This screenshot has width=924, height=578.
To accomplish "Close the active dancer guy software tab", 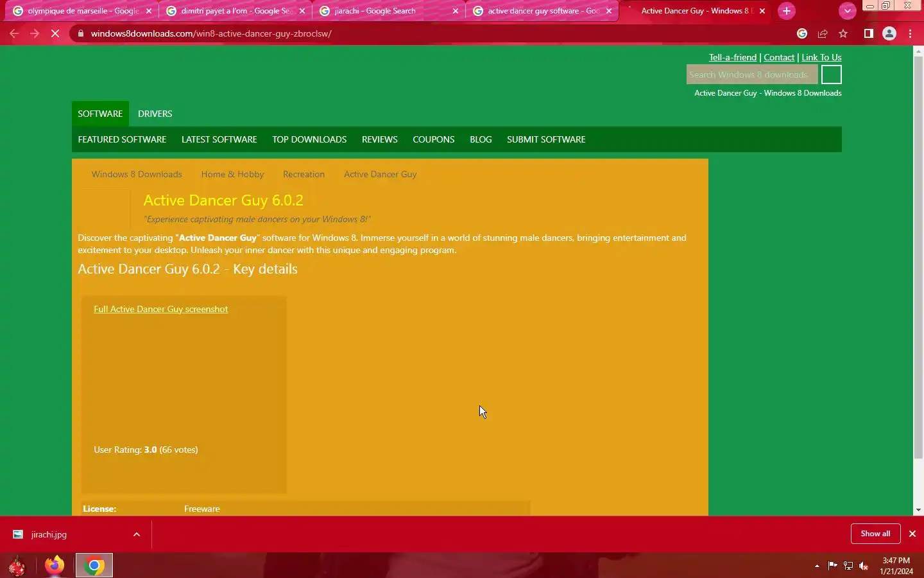I will point(609,11).
